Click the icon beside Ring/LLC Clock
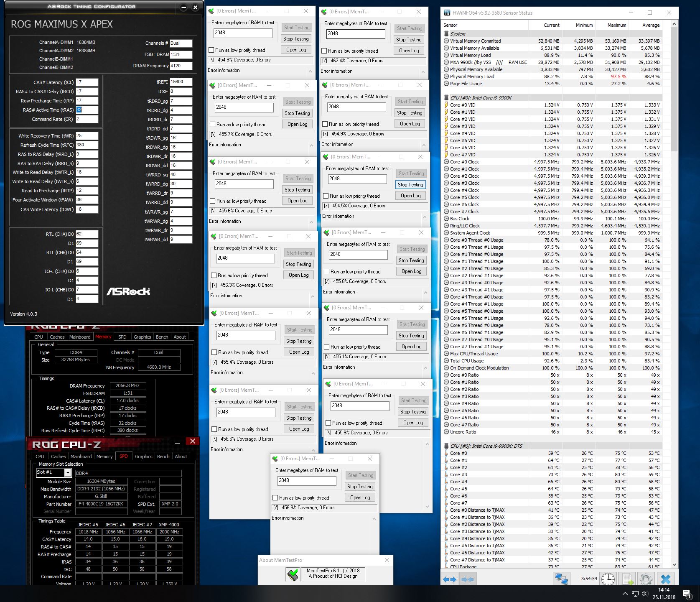This screenshot has height=602, width=700. pos(446,226)
